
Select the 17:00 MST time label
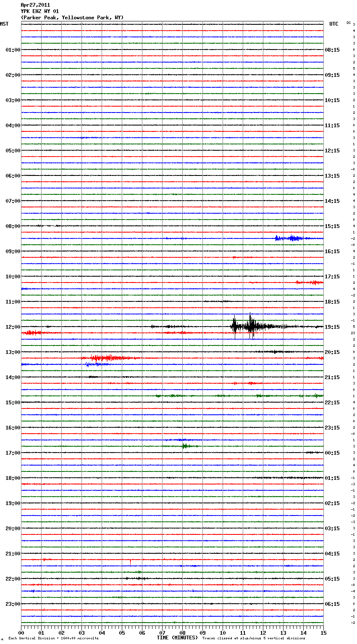tap(13, 453)
